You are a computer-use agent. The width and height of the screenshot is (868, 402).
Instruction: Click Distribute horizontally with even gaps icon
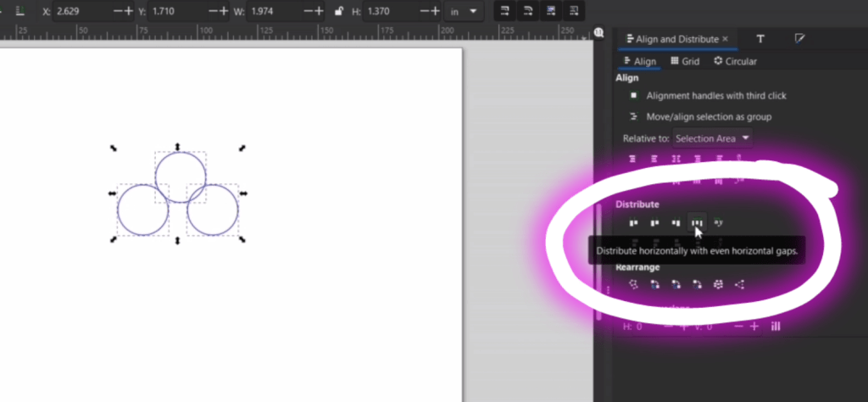[696, 223]
